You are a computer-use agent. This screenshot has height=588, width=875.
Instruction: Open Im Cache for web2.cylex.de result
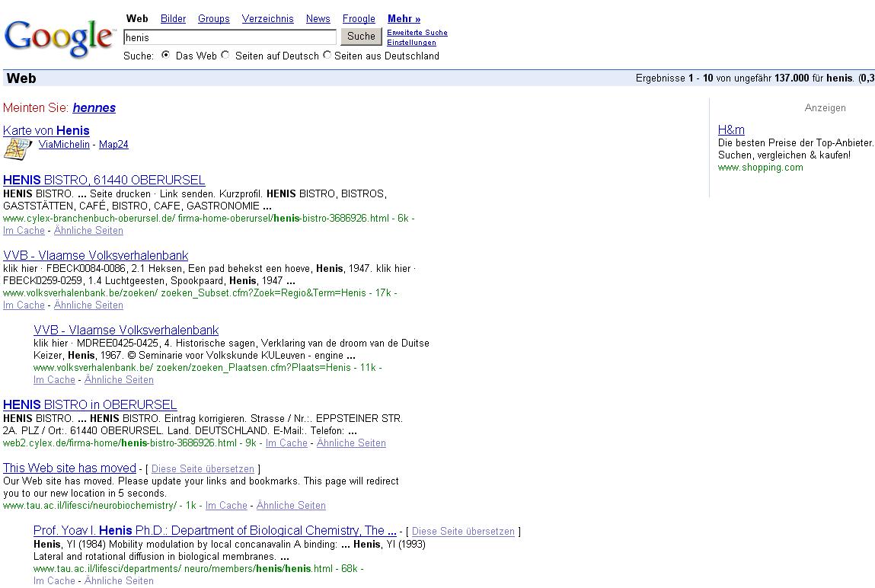point(286,443)
